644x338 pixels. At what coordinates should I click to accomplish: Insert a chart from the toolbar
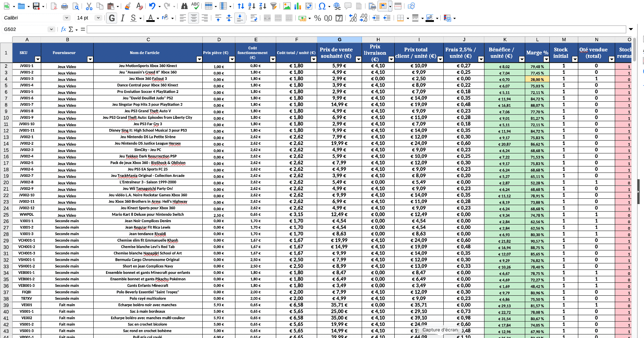[x=298, y=6]
